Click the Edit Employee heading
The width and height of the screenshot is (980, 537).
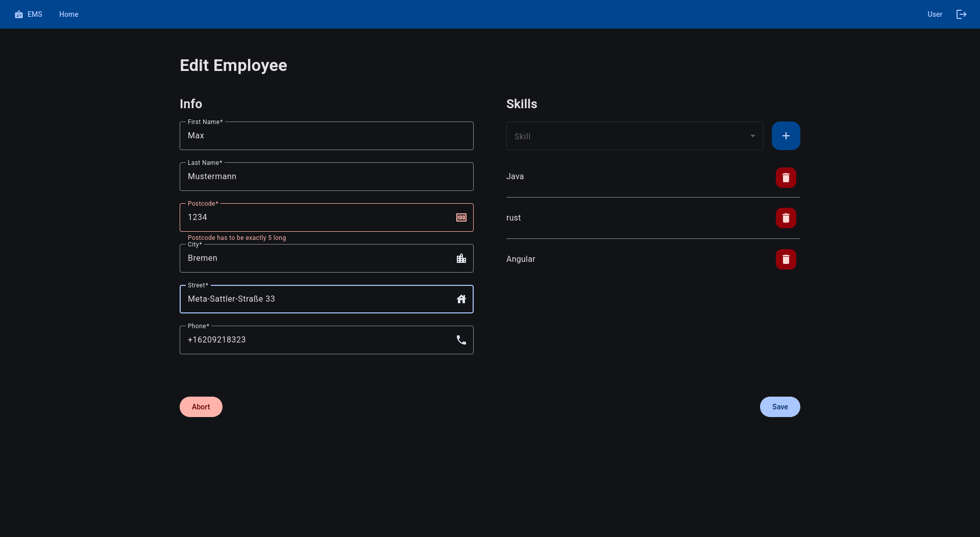[x=233, y=65]
